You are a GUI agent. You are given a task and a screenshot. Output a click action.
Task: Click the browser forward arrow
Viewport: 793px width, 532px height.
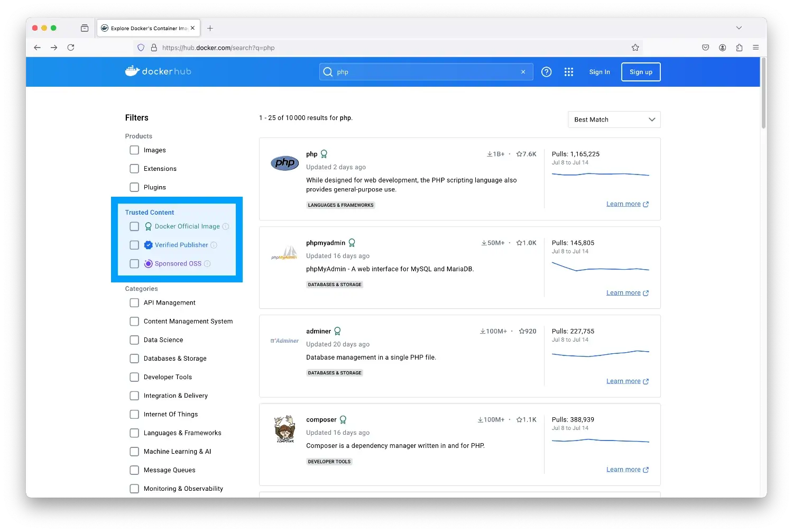pyautogui.click(x=54, y=48)
